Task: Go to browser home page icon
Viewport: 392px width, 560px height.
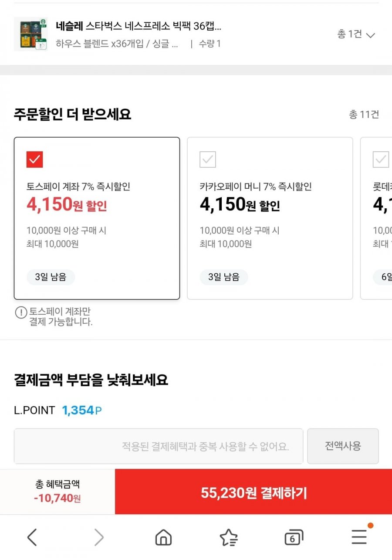Action: coord(163,538)
